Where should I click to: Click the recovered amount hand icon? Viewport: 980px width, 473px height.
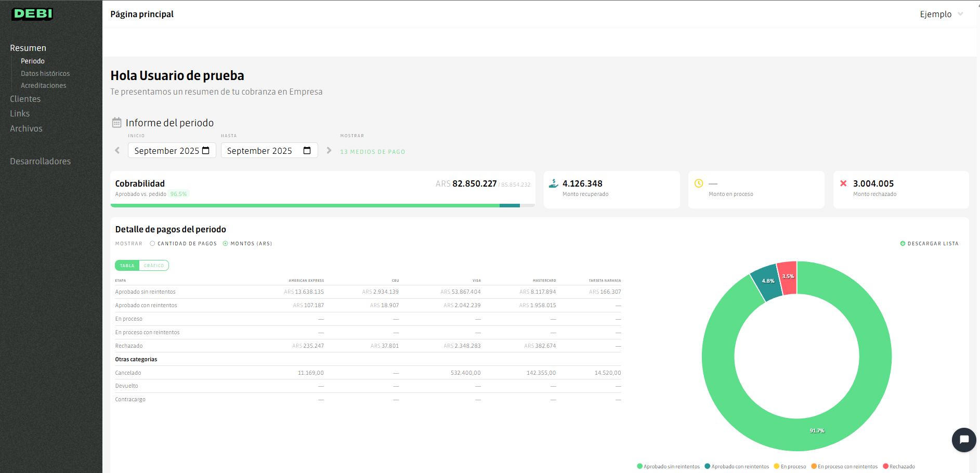click(x=553, y=183)
